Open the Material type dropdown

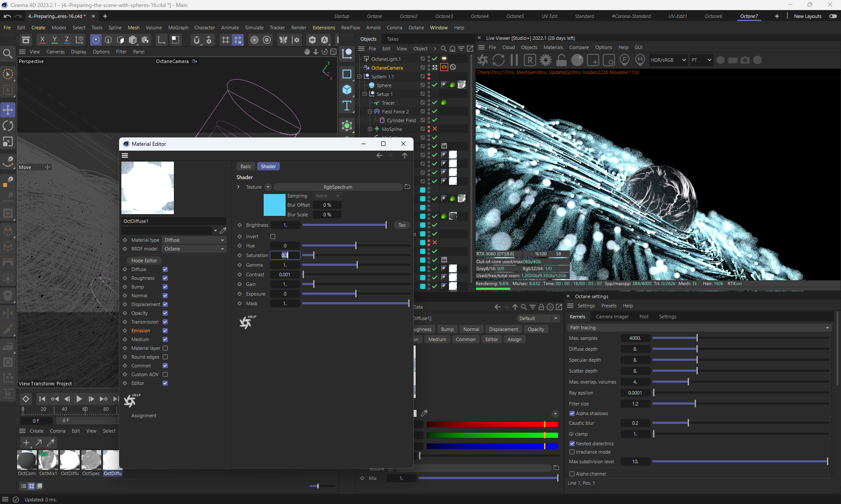click(x=194, y=240)
